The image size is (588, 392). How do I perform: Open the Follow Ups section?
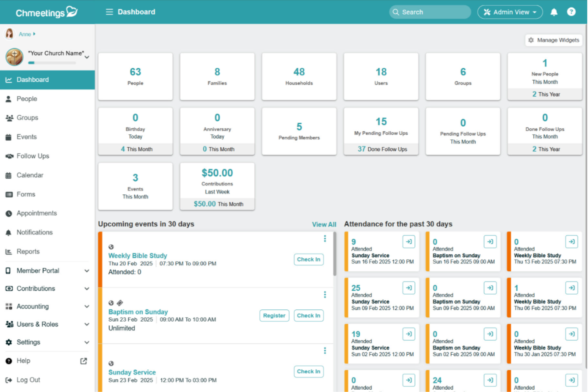coord(32,156)
